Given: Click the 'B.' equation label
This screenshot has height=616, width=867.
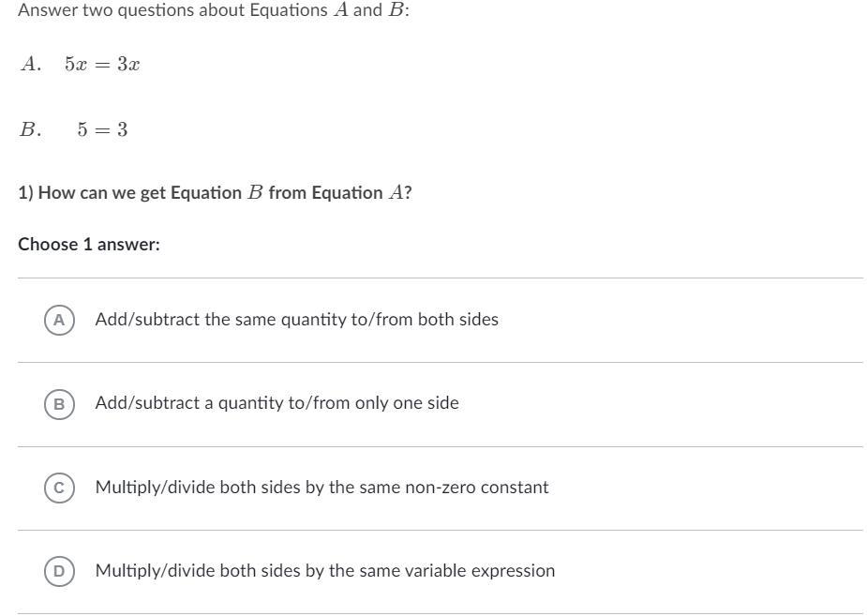Looking at the screenshot, I should [x=31, y=130].
